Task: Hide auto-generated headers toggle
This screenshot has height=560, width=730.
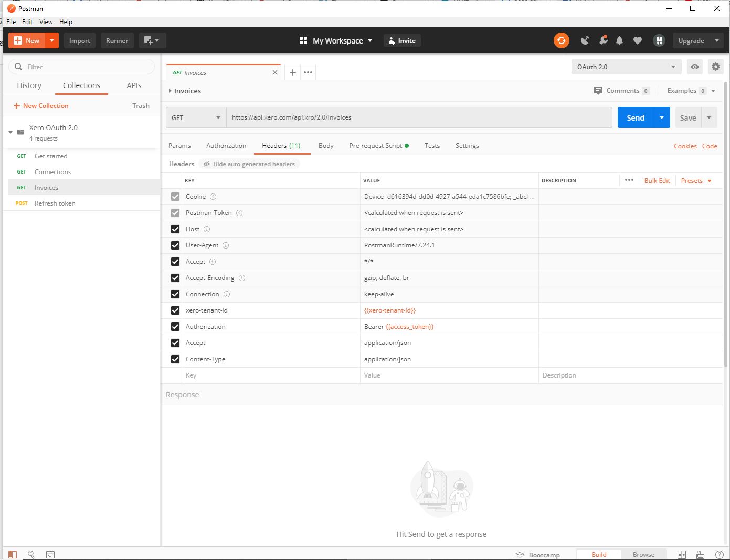Action: pos(249,164)
